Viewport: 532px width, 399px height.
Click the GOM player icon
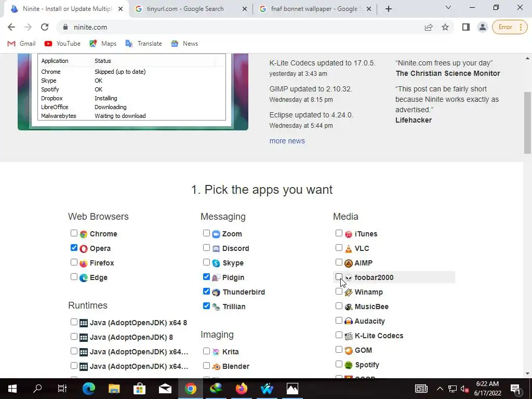pyautogui.click(x=349, y=351)
